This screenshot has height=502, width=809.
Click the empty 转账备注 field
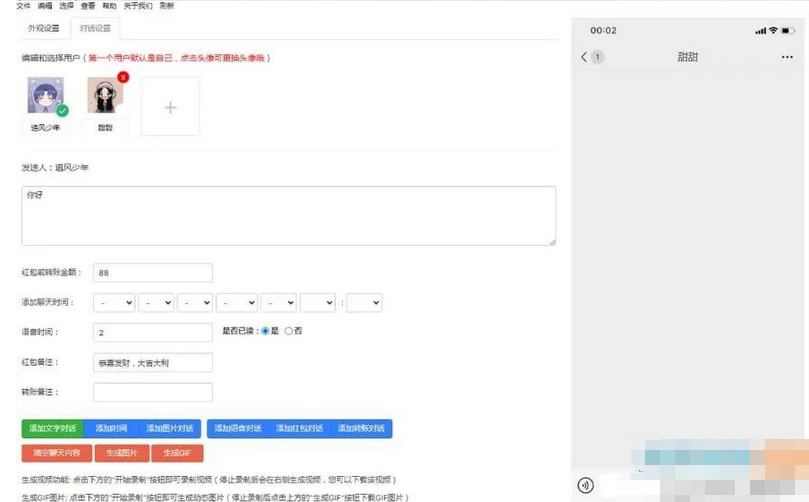coord(153,393)
